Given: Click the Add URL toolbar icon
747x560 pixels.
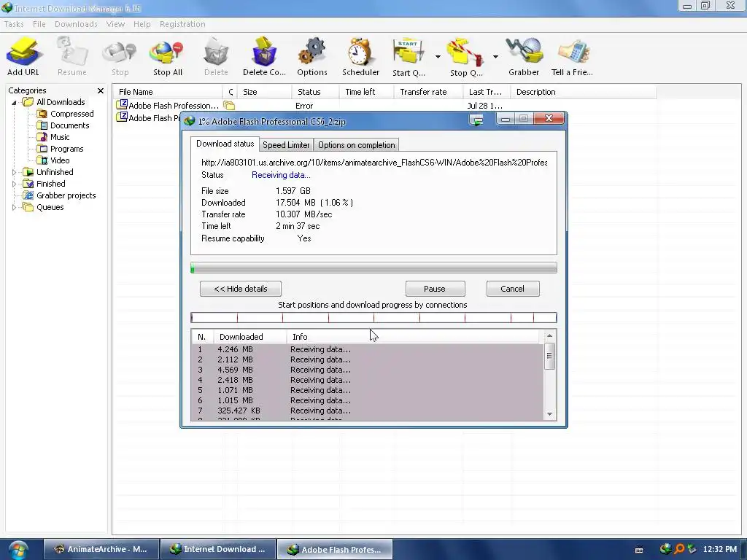Looking at the screenshot, I should 23,57.
